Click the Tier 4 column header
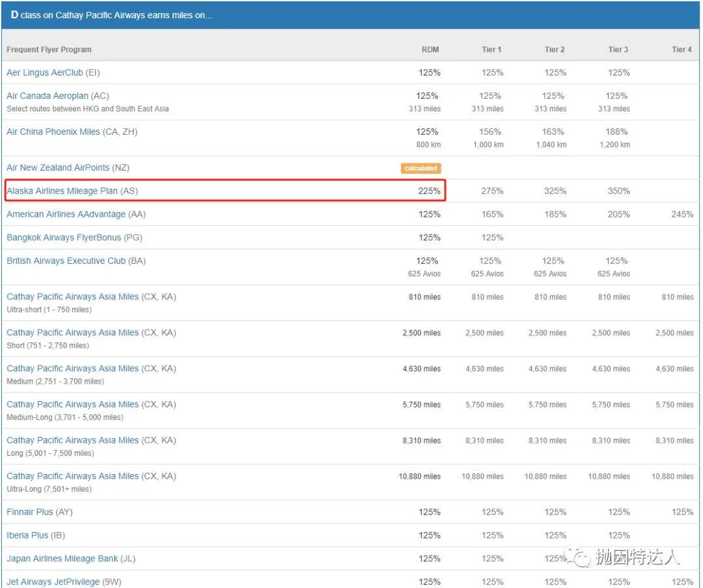Image resolution: width=703 pixels, height=588 pixels. pyautogui.click(x=682, y=49)
